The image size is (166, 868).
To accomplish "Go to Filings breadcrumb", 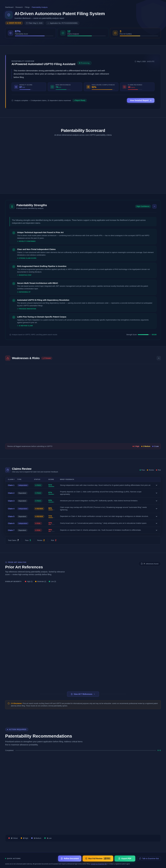I will (27, 7).
